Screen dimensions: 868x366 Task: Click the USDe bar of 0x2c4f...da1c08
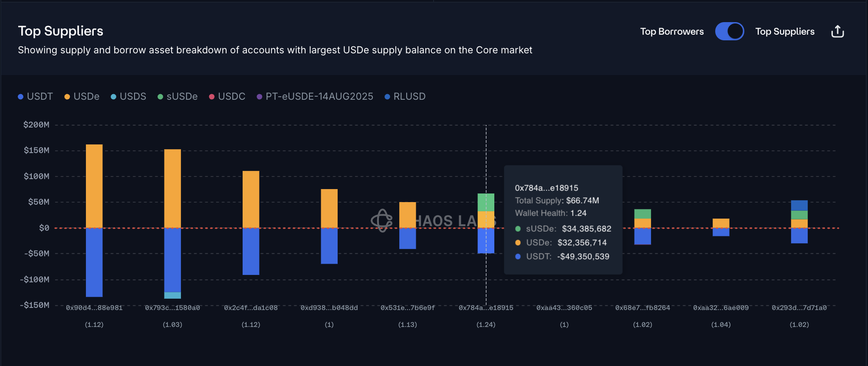[x=251, y=199]
